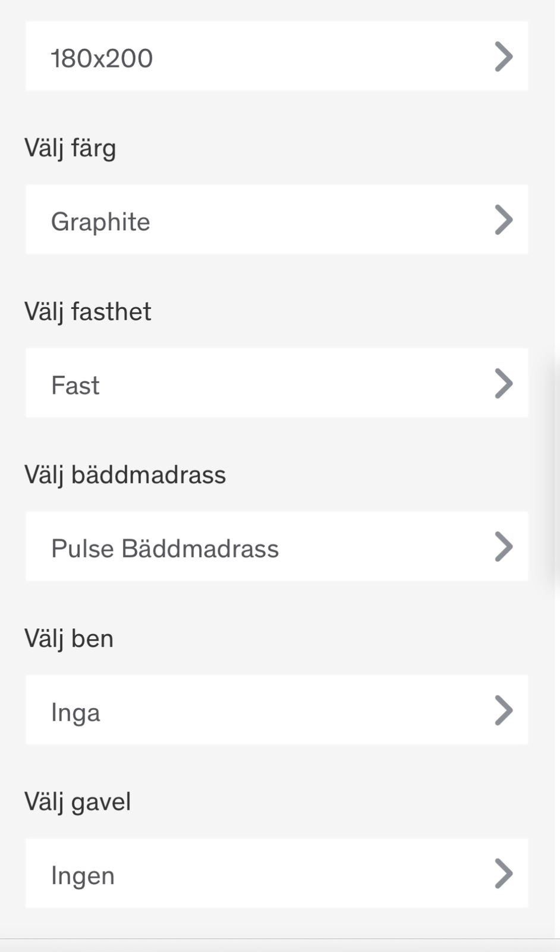This screenshot has width=560, height=952.
Task: Click the chevron icon beside Ingen
Action: tap(503, 873)
